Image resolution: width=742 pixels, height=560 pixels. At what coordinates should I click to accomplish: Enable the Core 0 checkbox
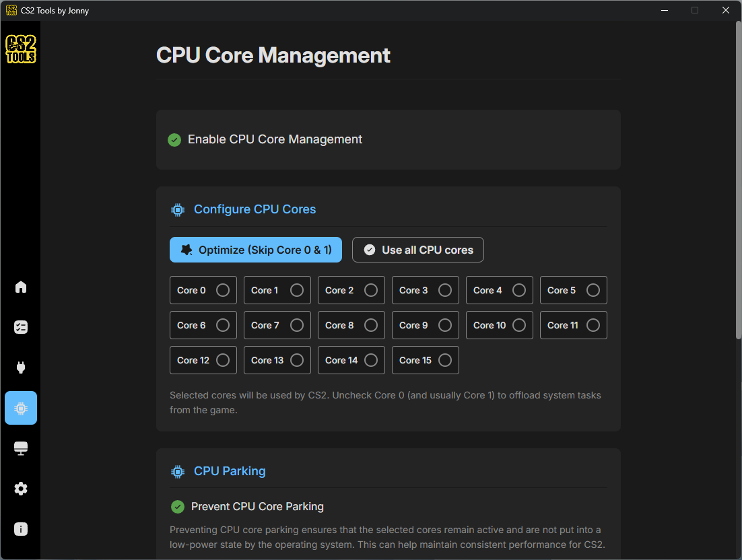pyautogui.click(x=223, y=290)
